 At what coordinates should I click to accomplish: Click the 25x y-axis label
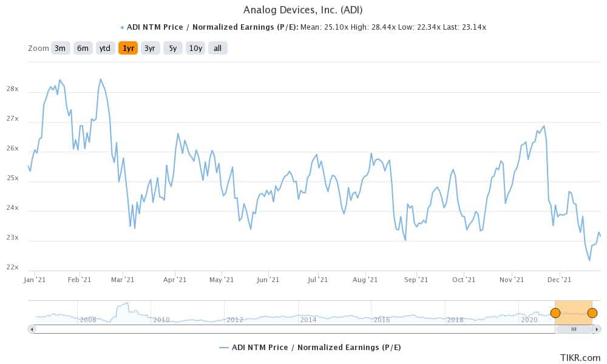click(12, 178)
